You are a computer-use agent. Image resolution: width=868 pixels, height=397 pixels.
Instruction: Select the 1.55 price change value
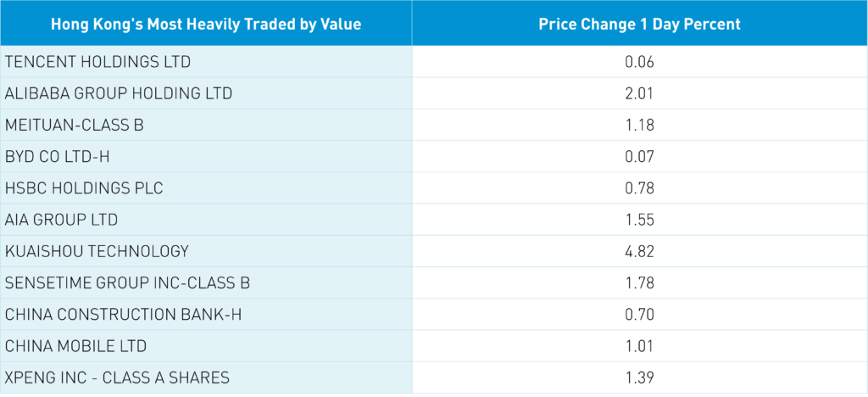pos(639,220)
